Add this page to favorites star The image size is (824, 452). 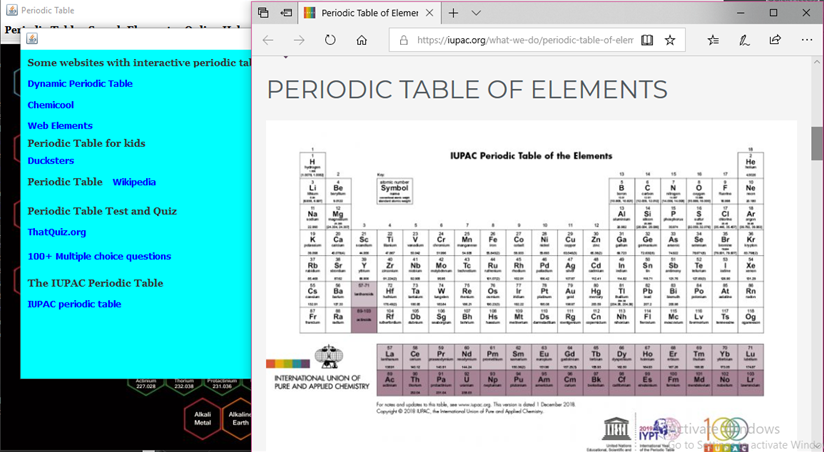(x=670, y=40)
